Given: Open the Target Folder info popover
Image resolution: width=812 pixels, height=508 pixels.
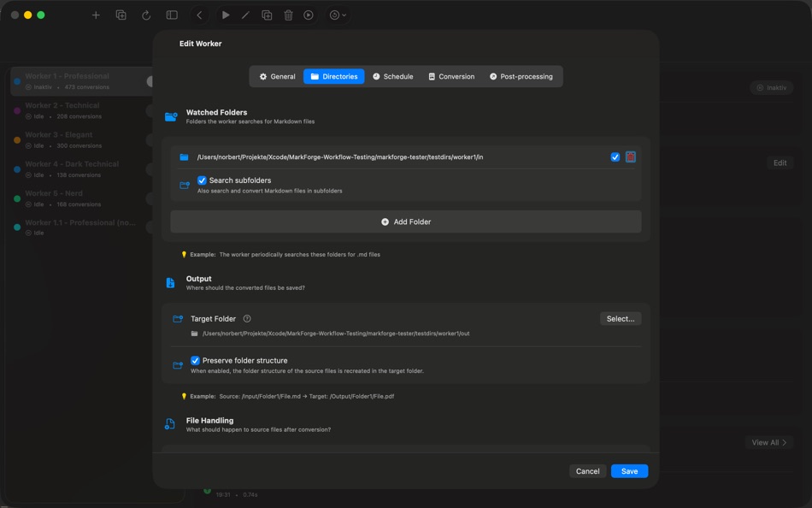Looking at the screenshot, I should [x=247, y=317].
